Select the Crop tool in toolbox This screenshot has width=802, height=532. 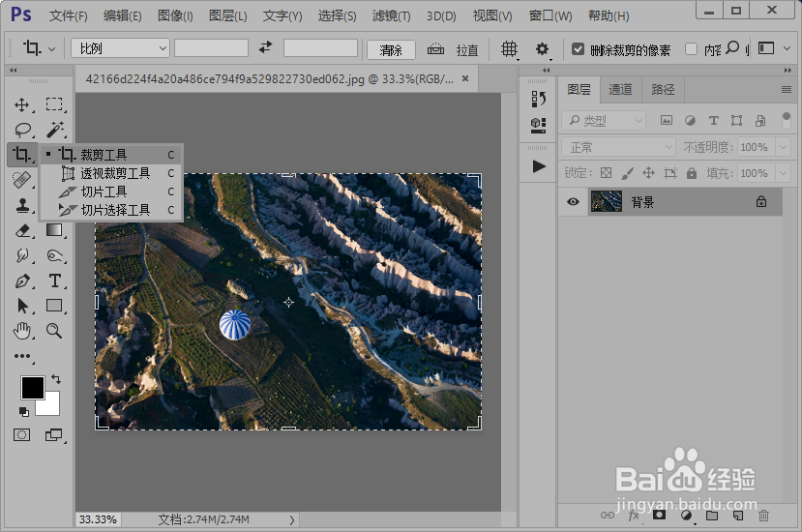21,155
